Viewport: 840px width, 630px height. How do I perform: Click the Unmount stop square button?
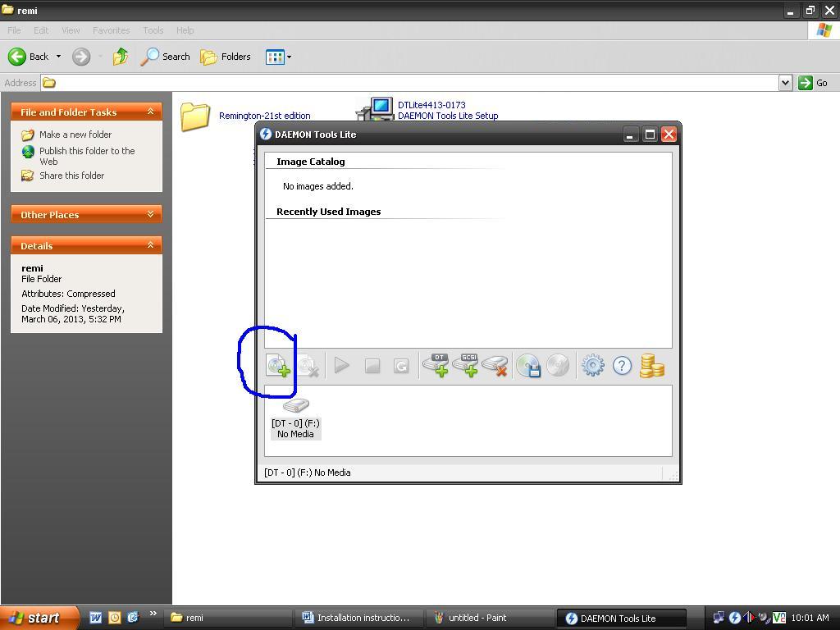pos(372,366)
